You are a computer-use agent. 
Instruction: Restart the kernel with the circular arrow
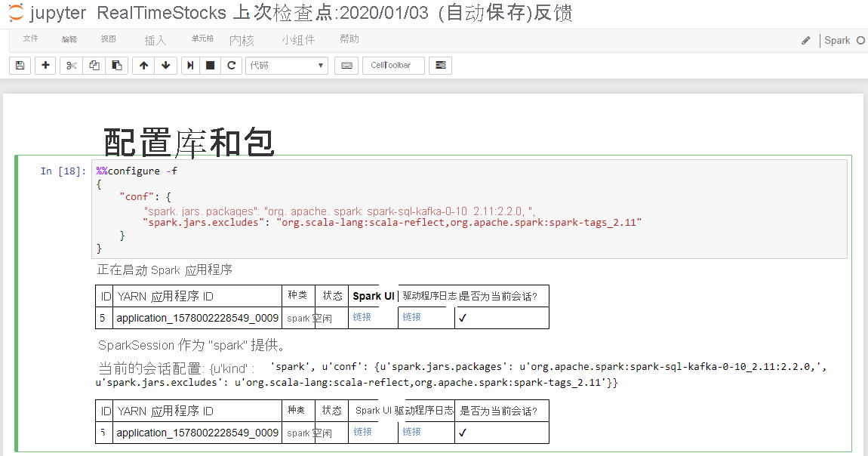[x=232, y=65]
